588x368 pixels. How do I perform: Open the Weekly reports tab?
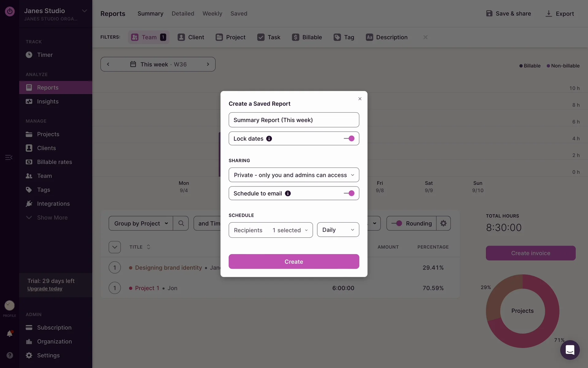click(x=212, y=13)
